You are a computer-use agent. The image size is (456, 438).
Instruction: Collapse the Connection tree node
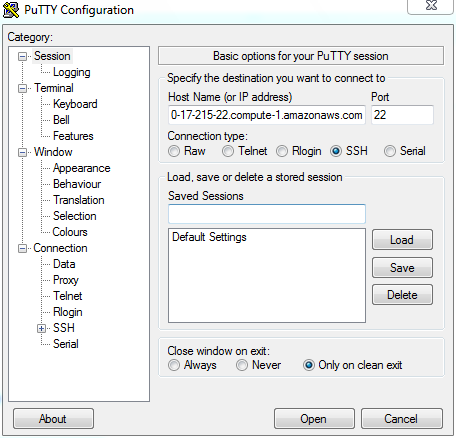coord(22,248)
